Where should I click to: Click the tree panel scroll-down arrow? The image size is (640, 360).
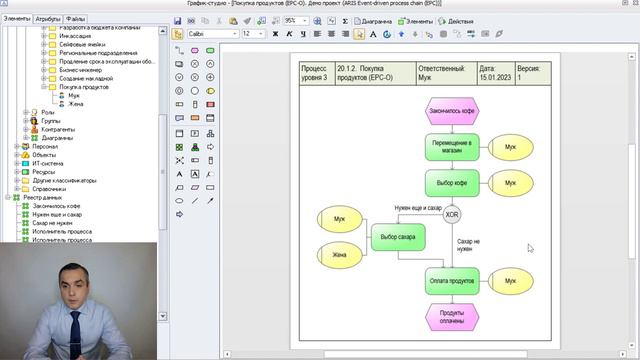[x=163, y=316]
